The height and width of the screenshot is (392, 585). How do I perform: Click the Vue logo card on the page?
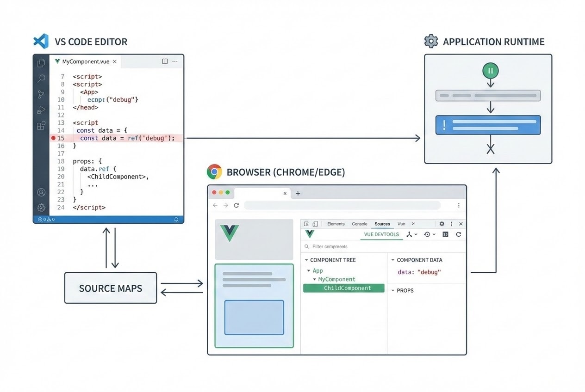click(x=254, y=239)
